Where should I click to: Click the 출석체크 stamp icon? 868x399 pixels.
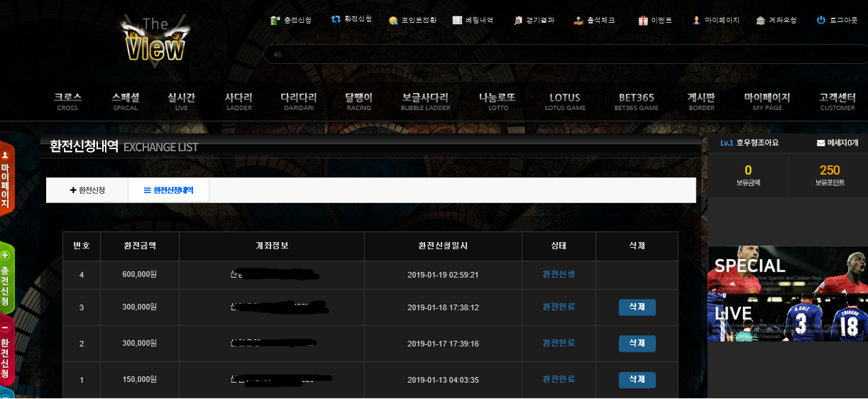578,21
